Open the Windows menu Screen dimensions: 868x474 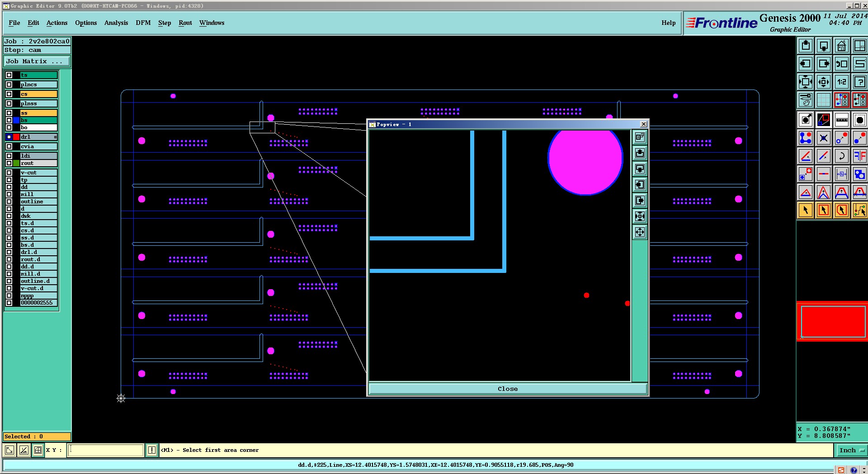pyautogui.click(x=212, y=23)
